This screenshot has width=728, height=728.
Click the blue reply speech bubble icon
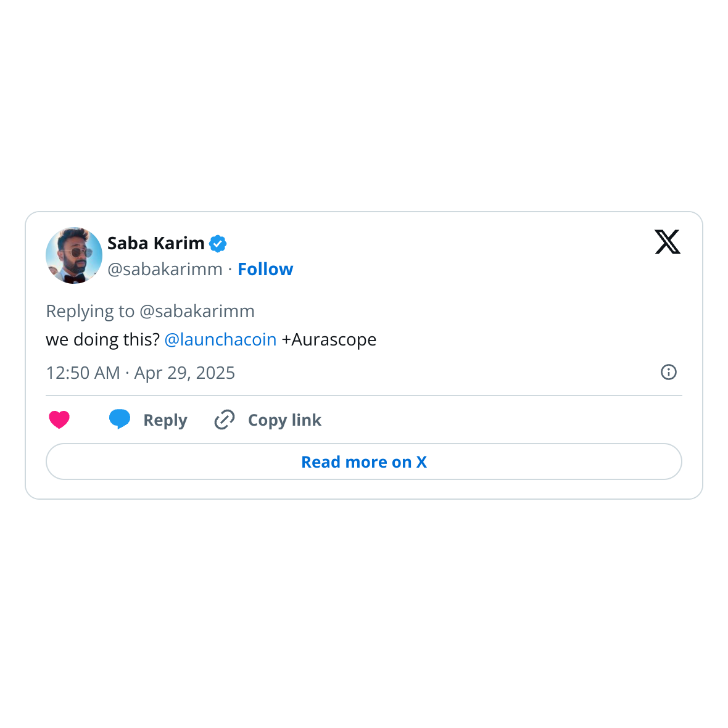(x=120, y=419)
